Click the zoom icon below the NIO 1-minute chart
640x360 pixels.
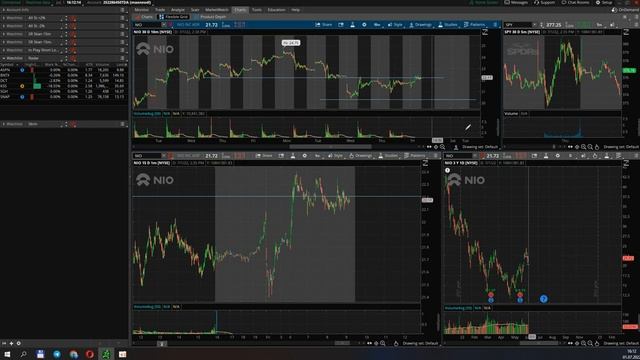click(383, 344)
